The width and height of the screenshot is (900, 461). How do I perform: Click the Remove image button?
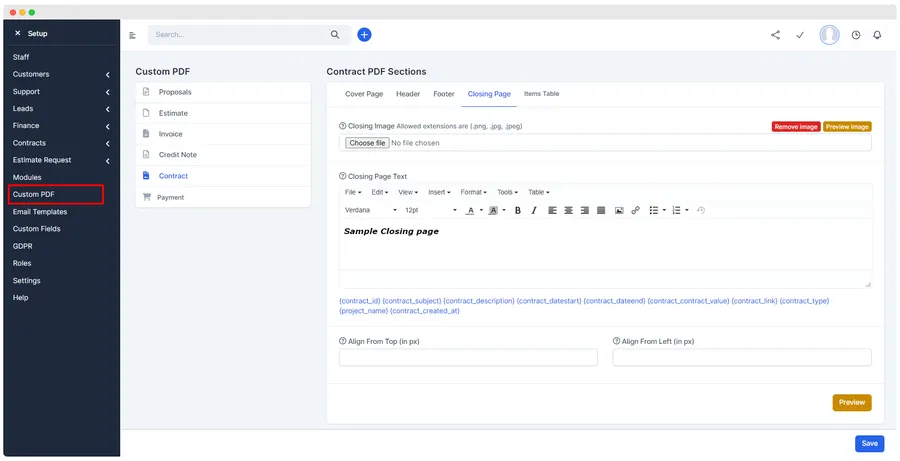[796, 127]
